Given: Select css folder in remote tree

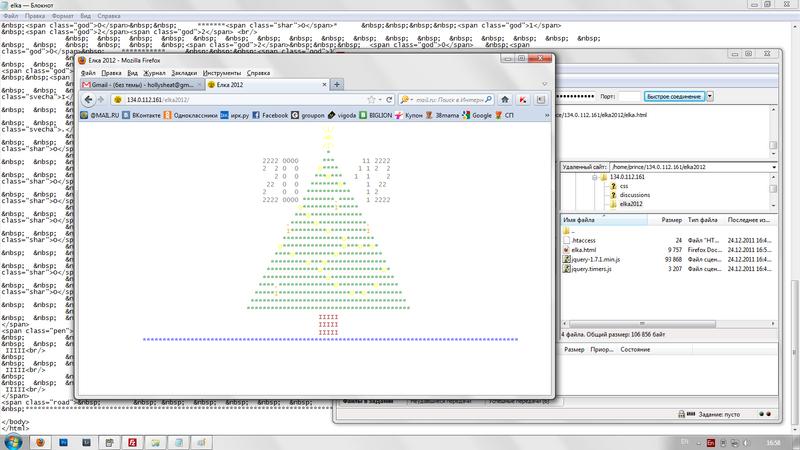Looking at the screenshot, I should pos(624,186).
